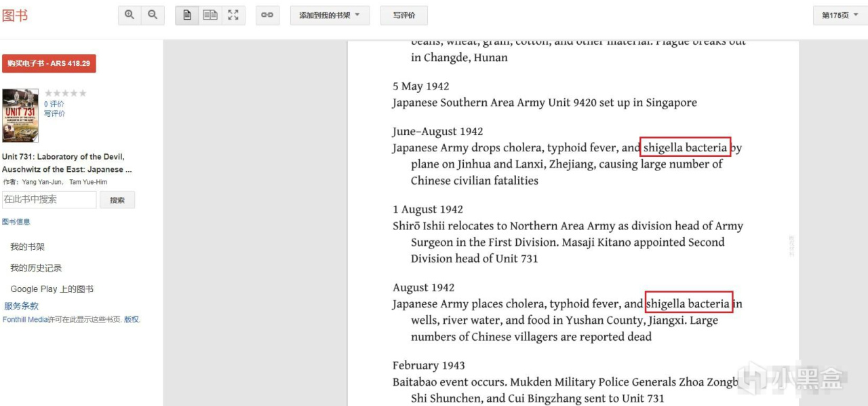
Task: Click the star rating row
Action: (x=66, y=94)
